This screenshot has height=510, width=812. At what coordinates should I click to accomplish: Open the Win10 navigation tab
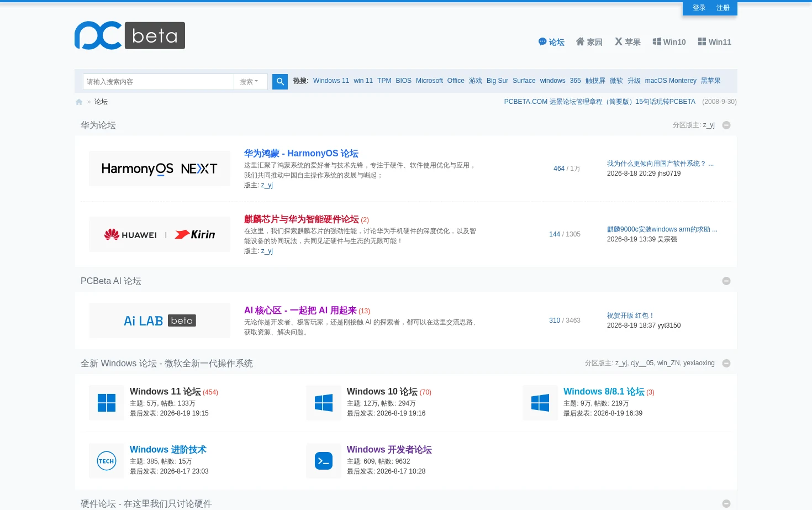point(669,42)
